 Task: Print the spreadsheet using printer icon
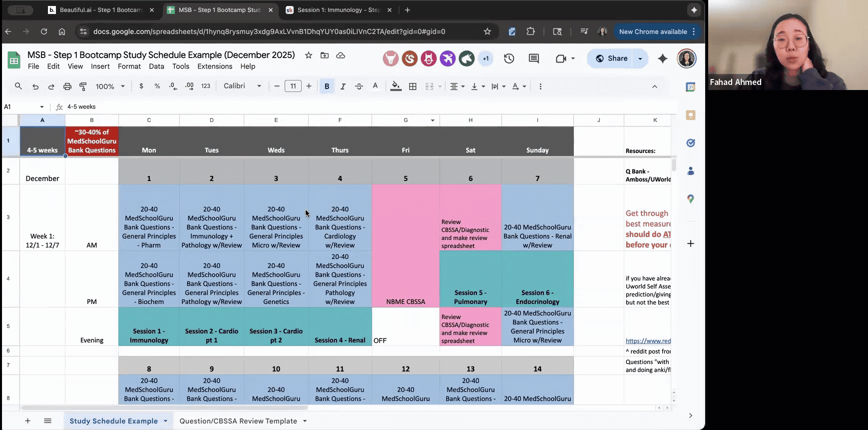click(67, 86)
